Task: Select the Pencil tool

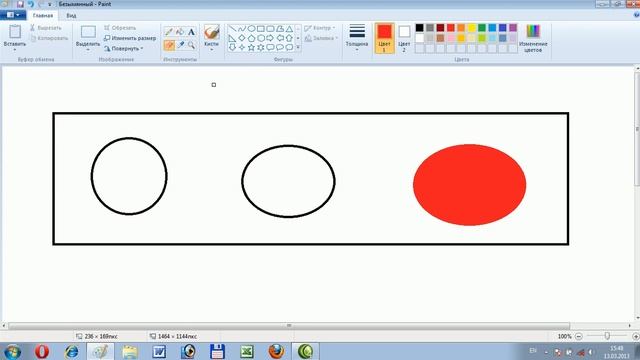Action: tap(169, 32)
